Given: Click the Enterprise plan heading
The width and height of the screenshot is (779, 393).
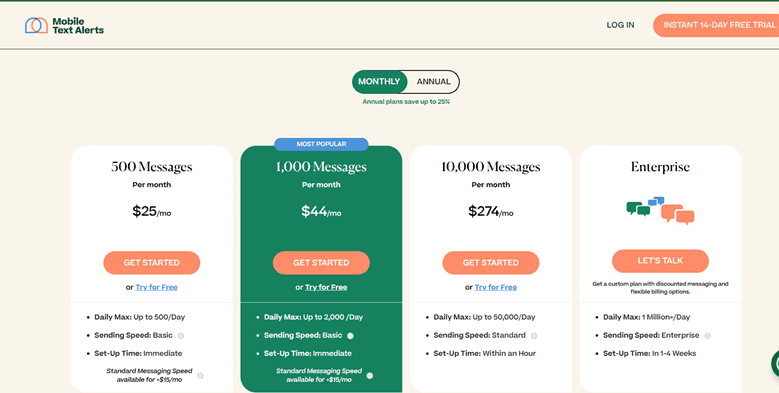Looking at the screenshot, I should coord(660,167).
